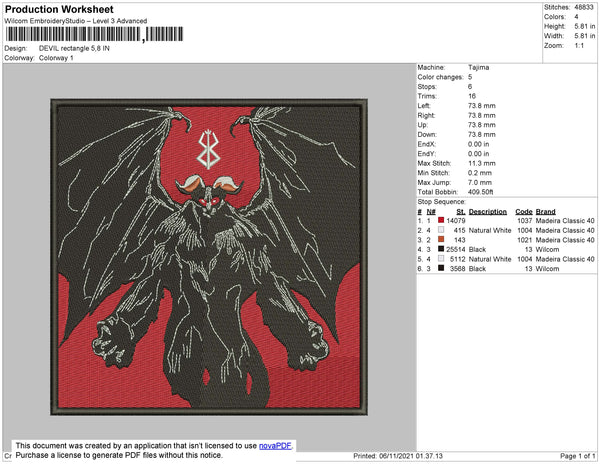
Task: Click thread code 1021
Action: [x=524, y=240]
